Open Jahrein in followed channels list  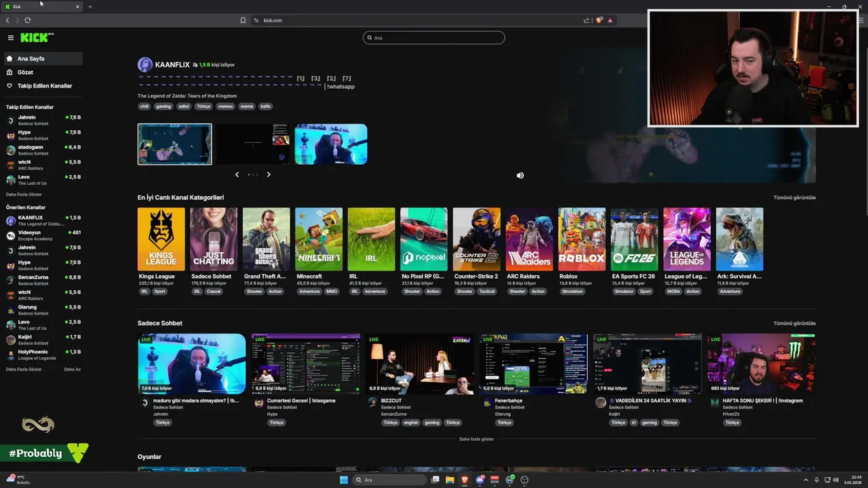coord(43,120)
